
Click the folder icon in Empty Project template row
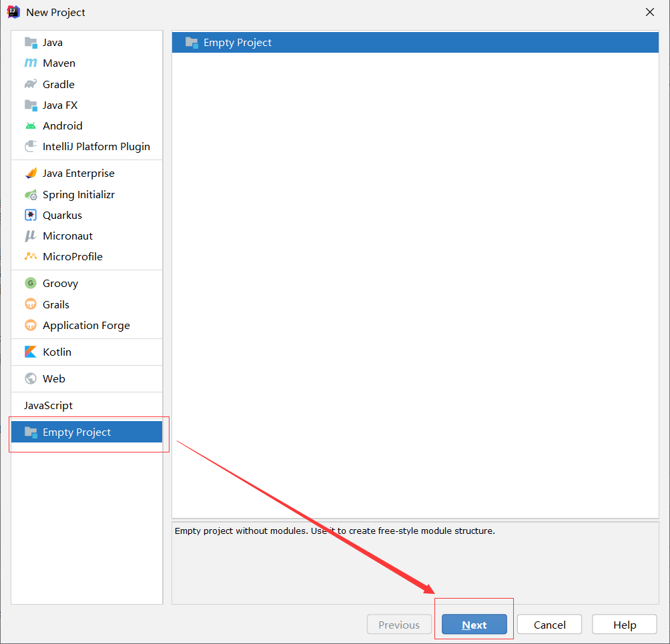[x=192, y=42]
